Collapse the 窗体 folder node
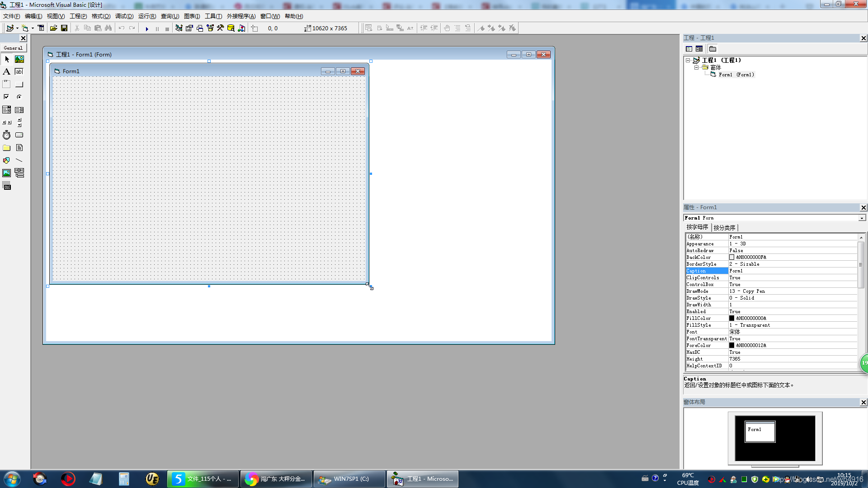This screenshot has height=488, width=868. tap(696, 67)
